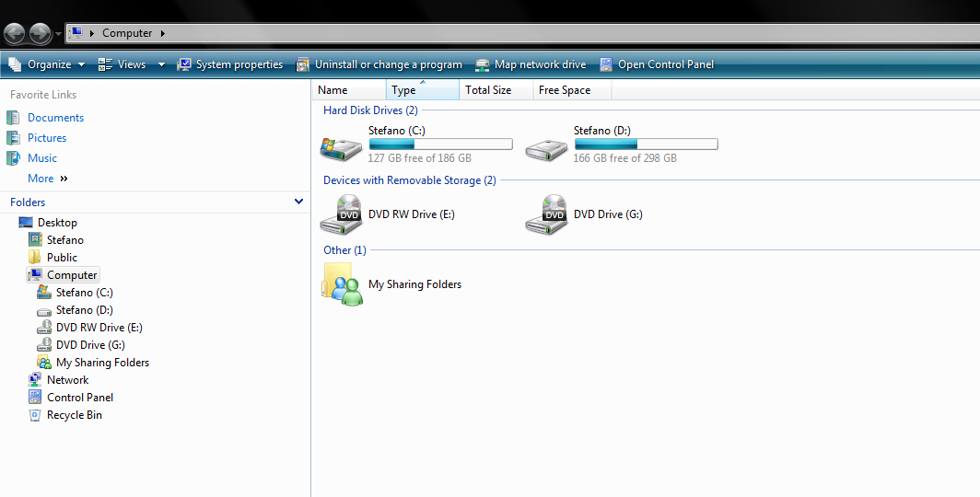This screenshot has width=980, height=497.
Task: Click the Documents folder icon in Favorite Links
Action: pyautogui.click(x=13, y=118)
